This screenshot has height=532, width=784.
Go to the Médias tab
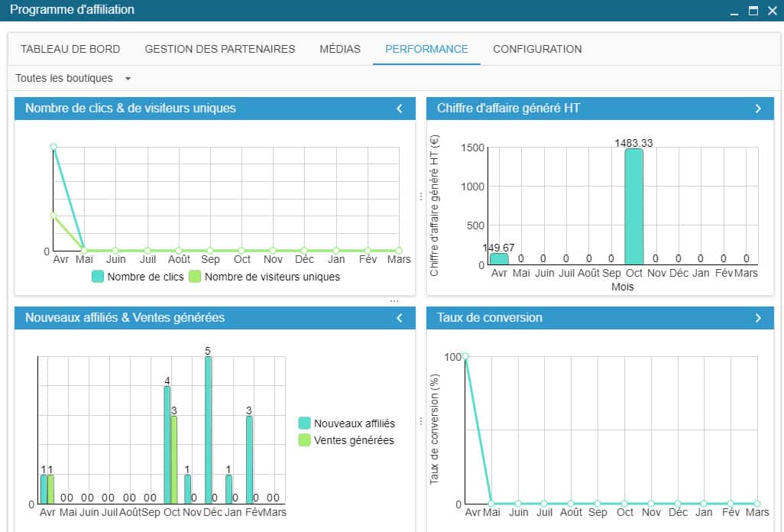[340, 49]
